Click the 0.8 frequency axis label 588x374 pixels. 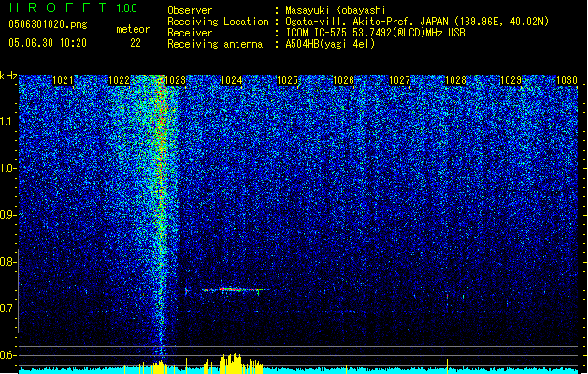coord(7,262)
